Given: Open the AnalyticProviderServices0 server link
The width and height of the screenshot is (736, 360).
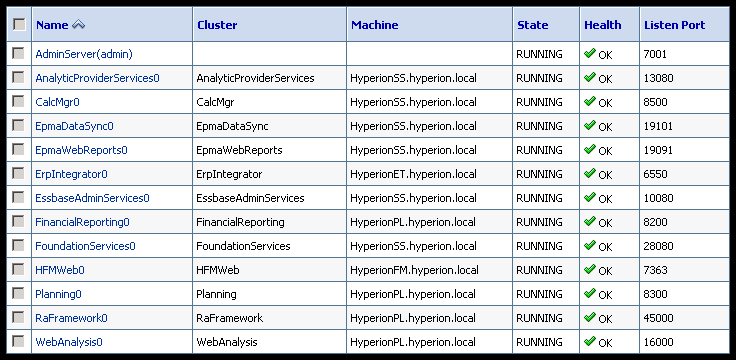Looking at the screenshot, I should [98, 78].
